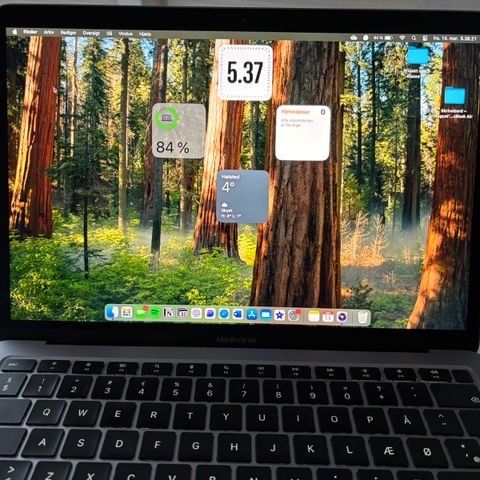Launch FaceTime from the dock

(141, 313)
